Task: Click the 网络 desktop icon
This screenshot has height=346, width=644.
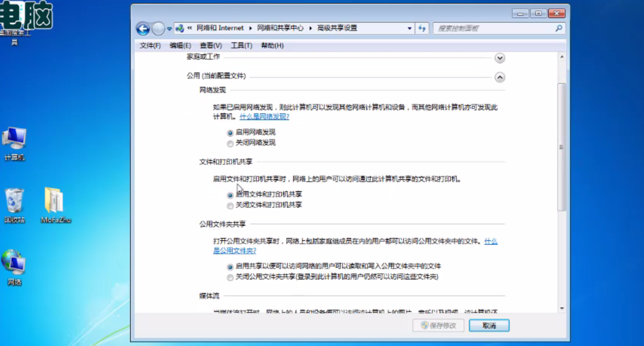Action: (14, 268)
